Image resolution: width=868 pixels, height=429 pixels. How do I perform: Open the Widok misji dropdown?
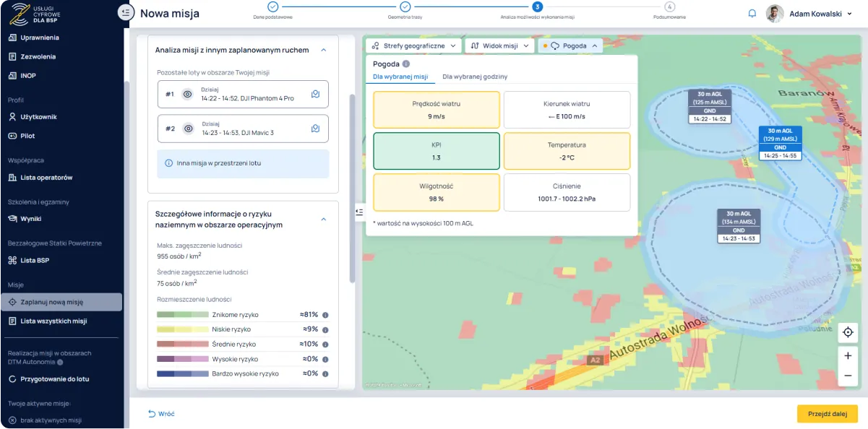point(499,45)
